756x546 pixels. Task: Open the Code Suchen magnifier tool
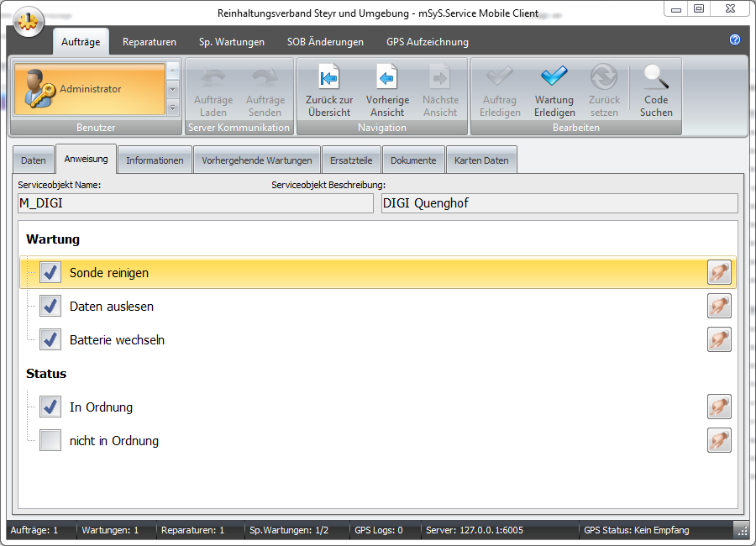pos(656,92)
